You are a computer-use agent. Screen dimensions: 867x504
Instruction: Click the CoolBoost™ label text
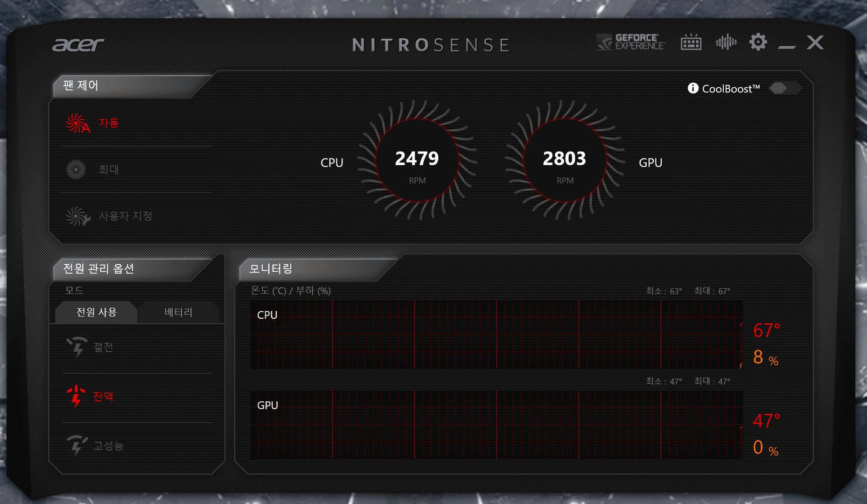click(x=731, y=89)
